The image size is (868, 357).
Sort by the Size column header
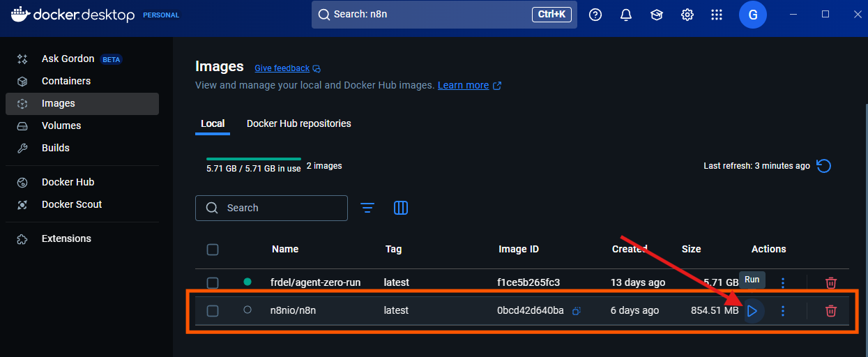click(691, 249)
